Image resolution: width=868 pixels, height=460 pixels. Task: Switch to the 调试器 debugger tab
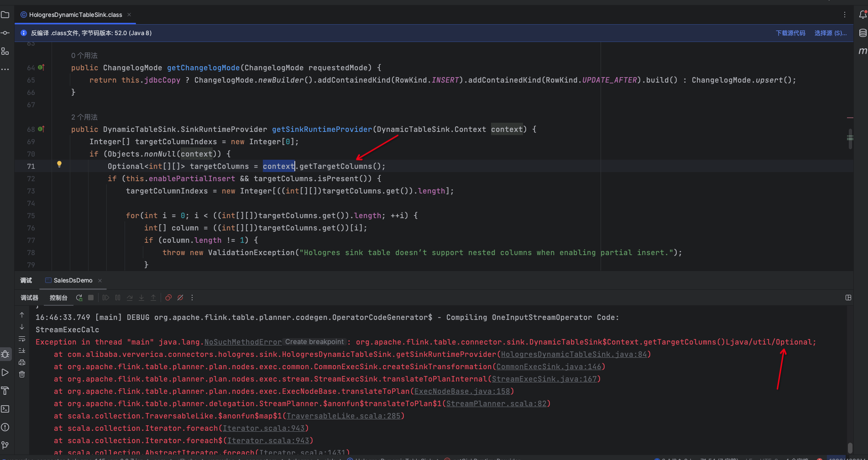[30, 298]
